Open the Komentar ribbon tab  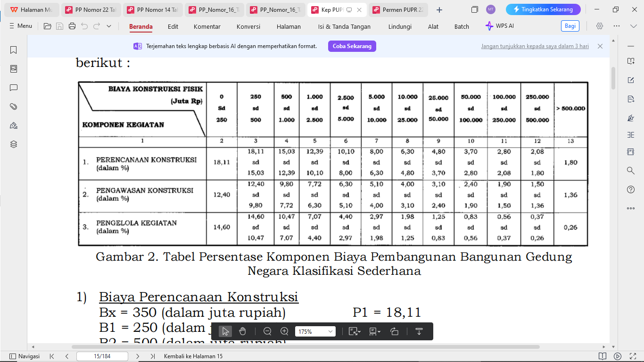pos(207,27)
